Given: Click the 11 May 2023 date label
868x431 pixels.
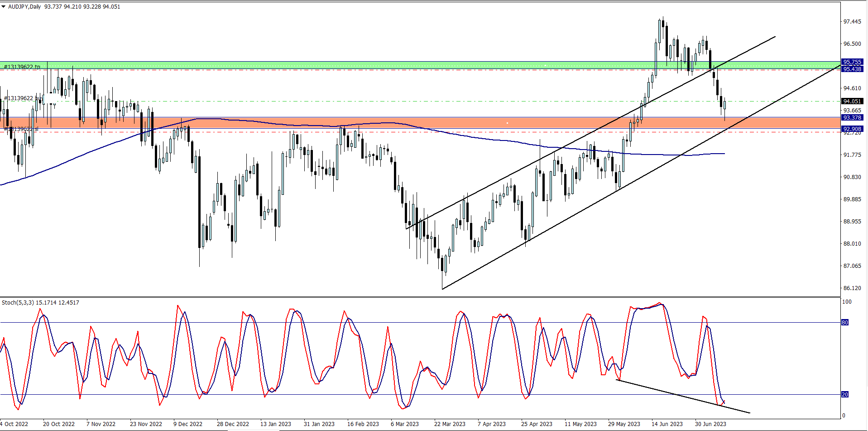Looking at the screenshot, I should pyautogui.click(x=580, y=424).
